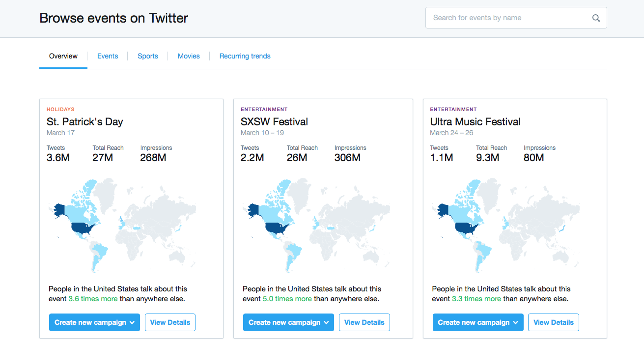Viewport: 644px width, 343px height.
Task: Click the St. Patrick's Day world map
Action: coord(122,226)
